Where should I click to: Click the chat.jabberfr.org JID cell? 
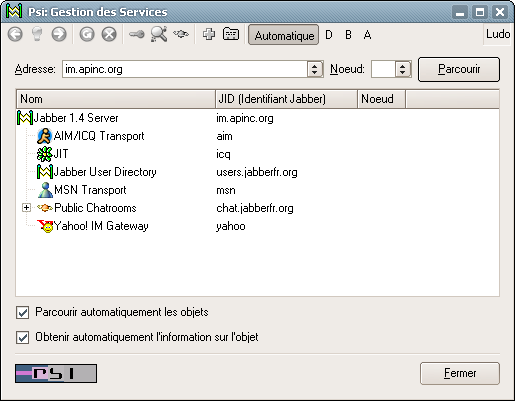pos(255,208)
